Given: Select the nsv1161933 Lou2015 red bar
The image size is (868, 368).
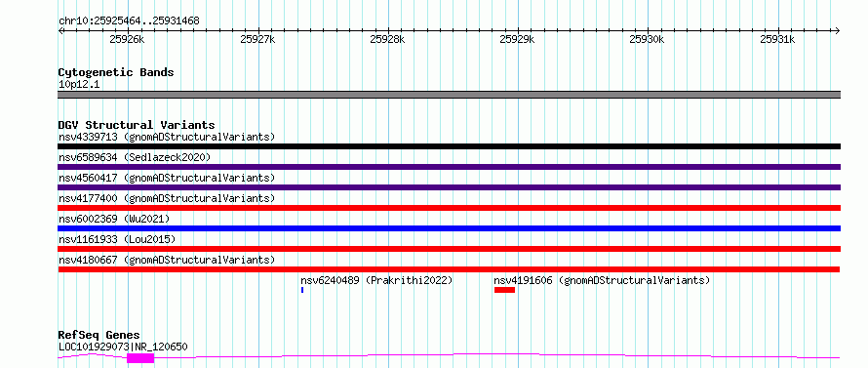Looking at the screenshot, I should click(449, 249).
